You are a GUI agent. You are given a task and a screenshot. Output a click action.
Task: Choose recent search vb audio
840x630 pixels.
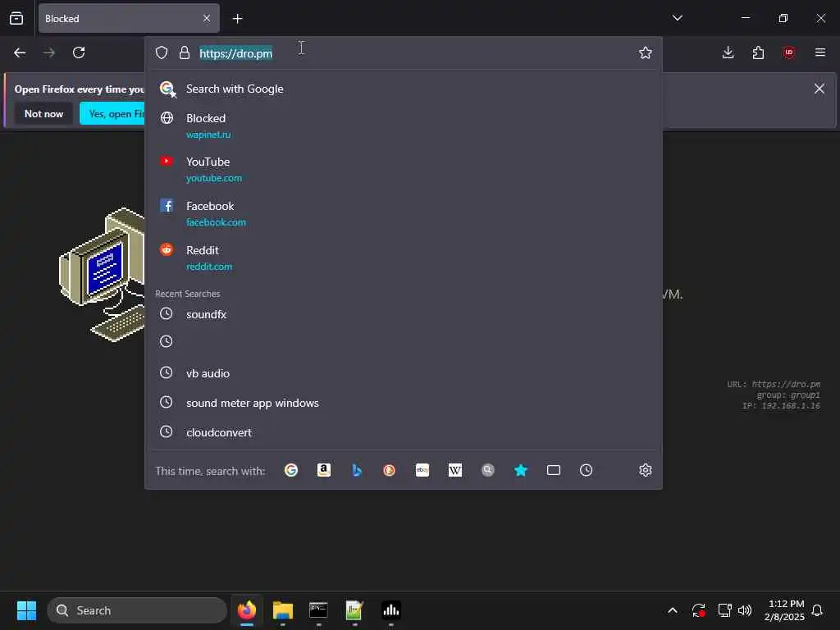pos(404,373)
